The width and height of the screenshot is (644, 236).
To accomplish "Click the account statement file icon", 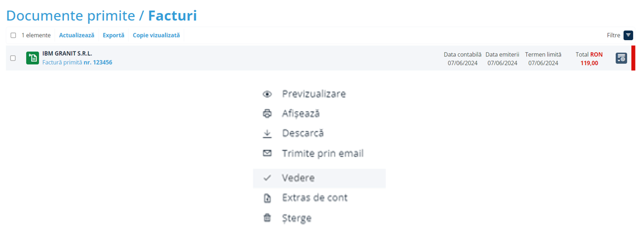I will tap(267, 198).
